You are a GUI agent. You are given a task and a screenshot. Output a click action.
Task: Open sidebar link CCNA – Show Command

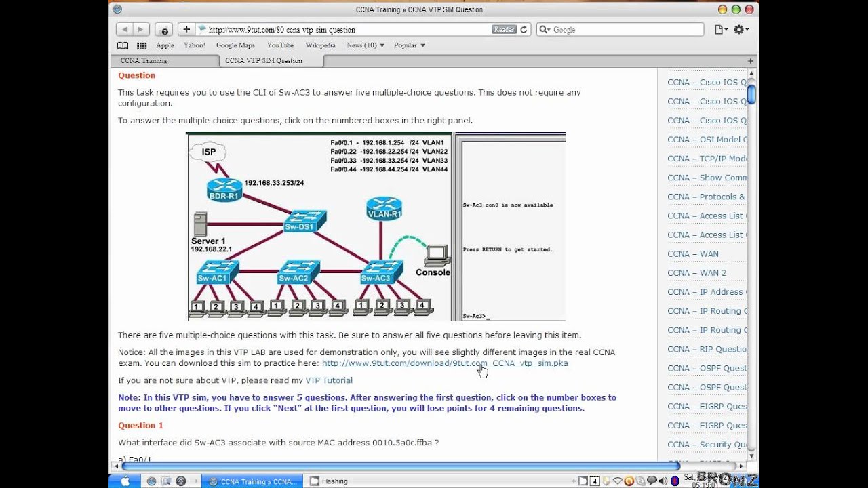[707, 178]
